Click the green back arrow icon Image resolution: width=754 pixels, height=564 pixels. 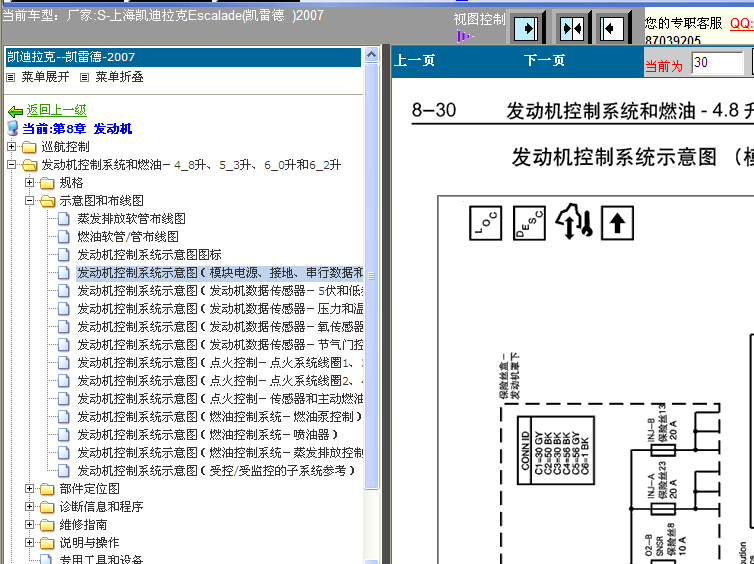point(15,112)
